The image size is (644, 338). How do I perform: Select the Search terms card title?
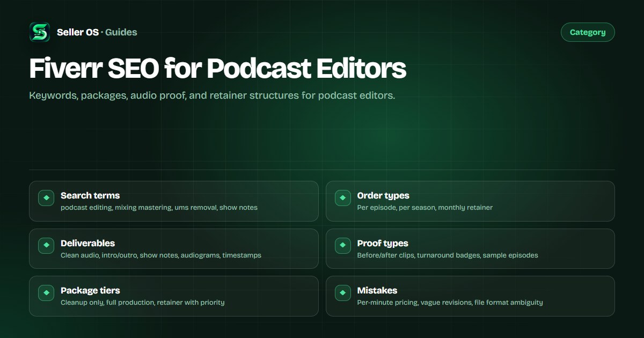point(90,195)
